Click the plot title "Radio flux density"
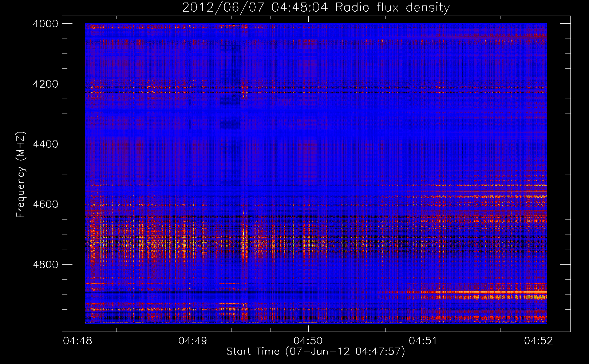Screen dimensions: 589x364 (x=392, y=8)
